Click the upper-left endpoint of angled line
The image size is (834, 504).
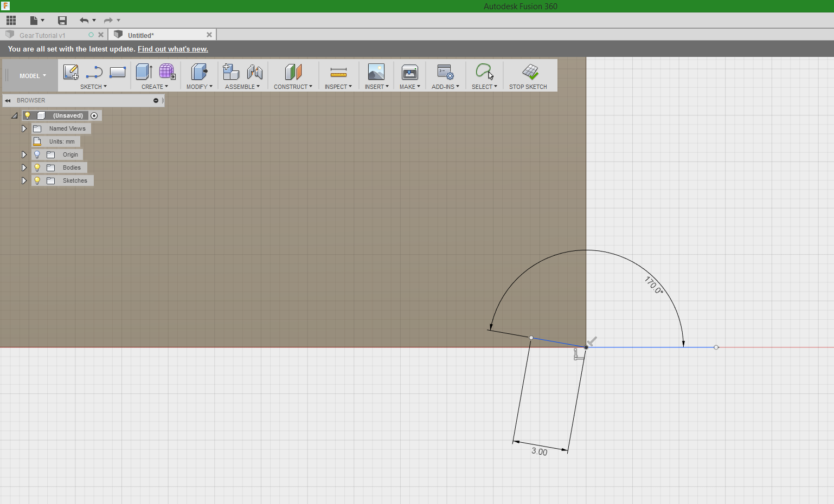pos(531,338)
